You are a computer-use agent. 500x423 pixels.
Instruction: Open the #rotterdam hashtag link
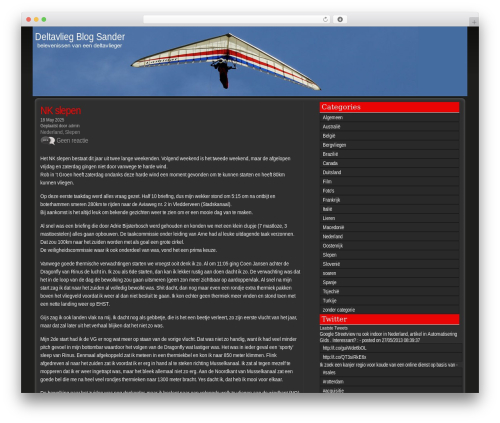pyautogui.click(x=333, y=382)
